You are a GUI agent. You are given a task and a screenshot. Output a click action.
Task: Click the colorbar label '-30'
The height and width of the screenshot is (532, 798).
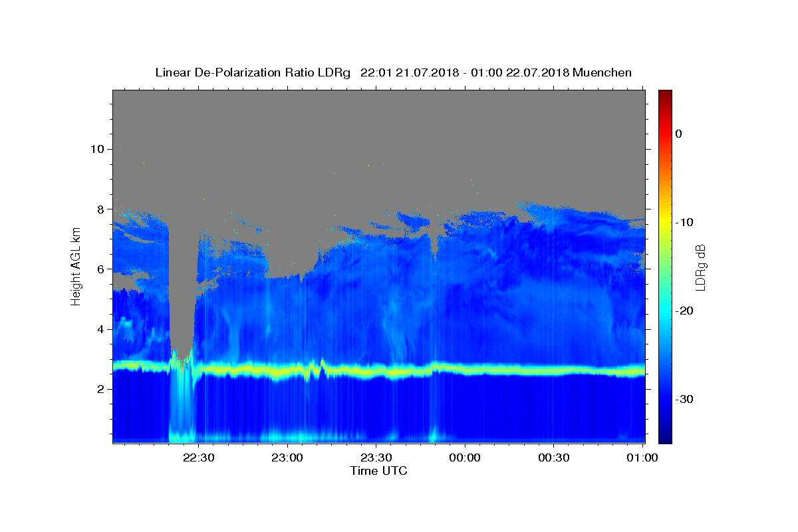[x=685, y=399]
